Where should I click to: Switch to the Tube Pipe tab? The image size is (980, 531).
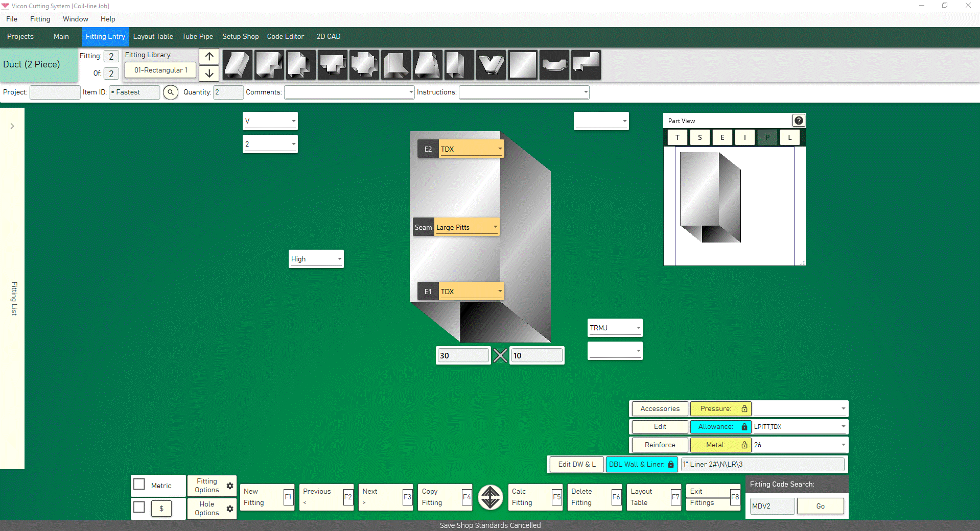point(198,37)
